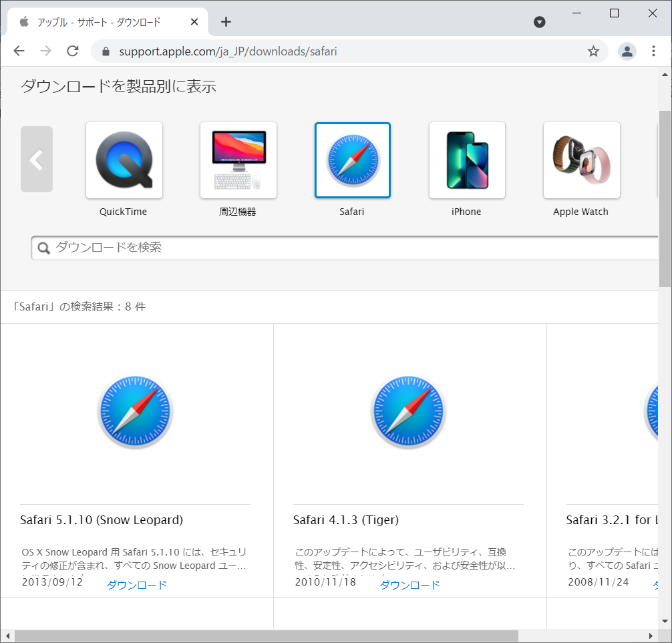This screenshot has width=672, height=643.
Task: Click the date 2010/11/18
Action: point(325,582)
